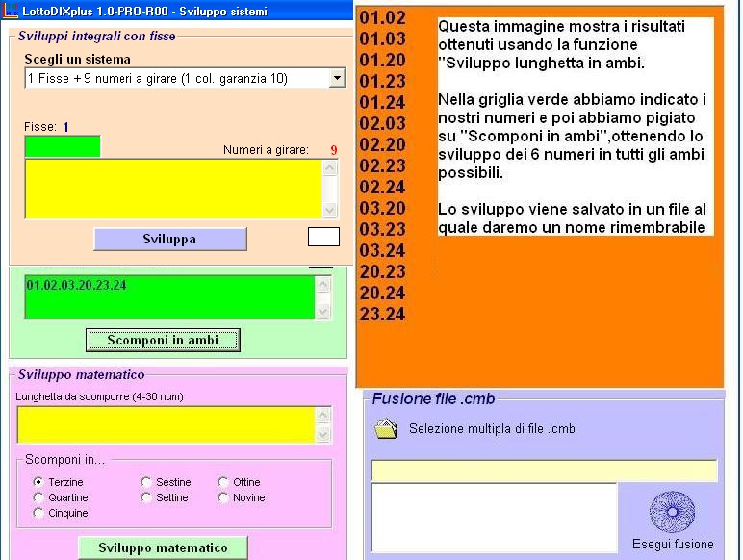
Task: Click up arrow of Lunghetta field scrollbar
Action: pos(323,416)
